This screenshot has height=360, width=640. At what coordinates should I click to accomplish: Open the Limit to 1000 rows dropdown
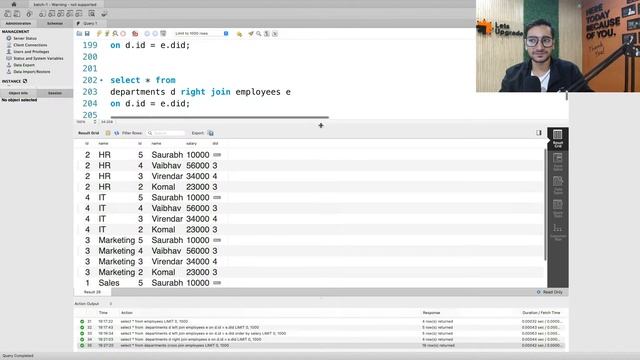[202, 33]
